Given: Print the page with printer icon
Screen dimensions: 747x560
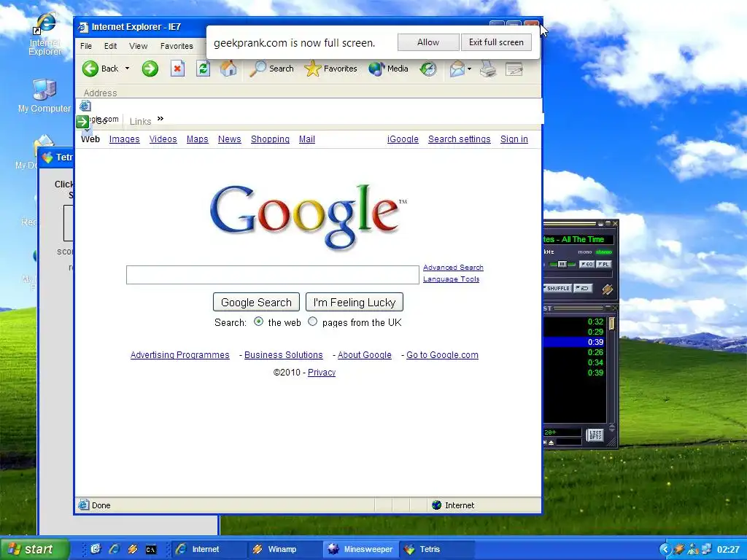Looking at the screenshot, I should [x=488, y=69].
